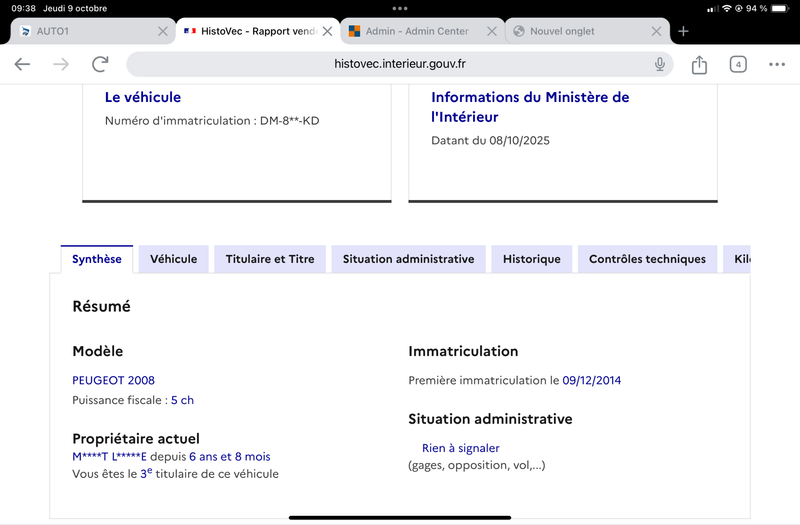Open the share sheet icon

pyautogui.click(x=699, y=65)
